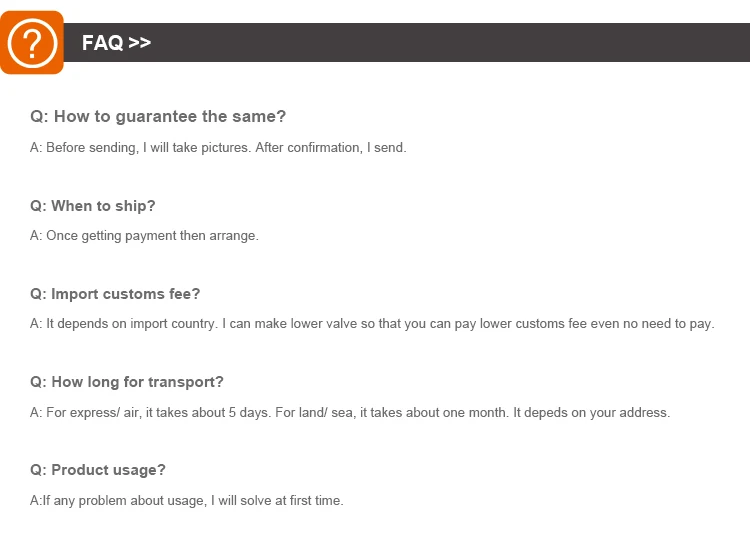The height and width of the screenshot is (533, 750).
Task: Open "How long for transport?" question
Action: coord(127,382)
